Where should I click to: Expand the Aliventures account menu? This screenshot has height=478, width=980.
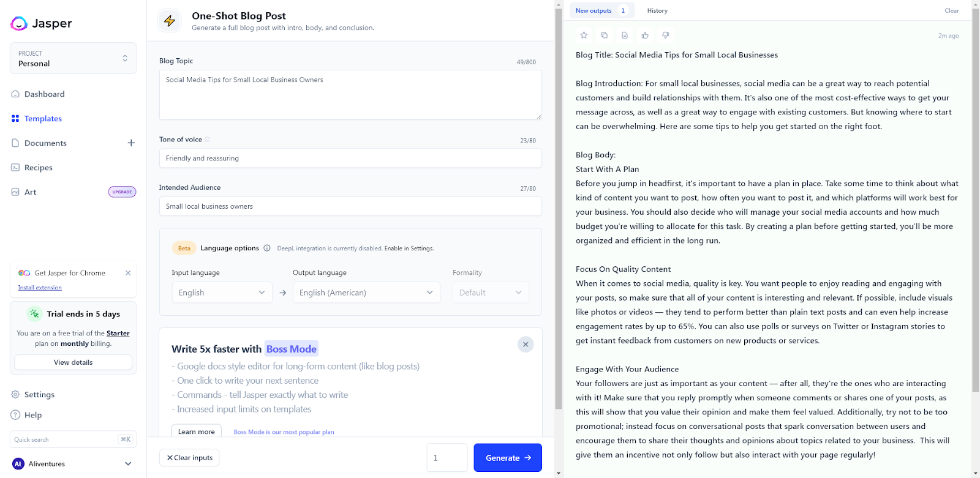pos(127,463)
